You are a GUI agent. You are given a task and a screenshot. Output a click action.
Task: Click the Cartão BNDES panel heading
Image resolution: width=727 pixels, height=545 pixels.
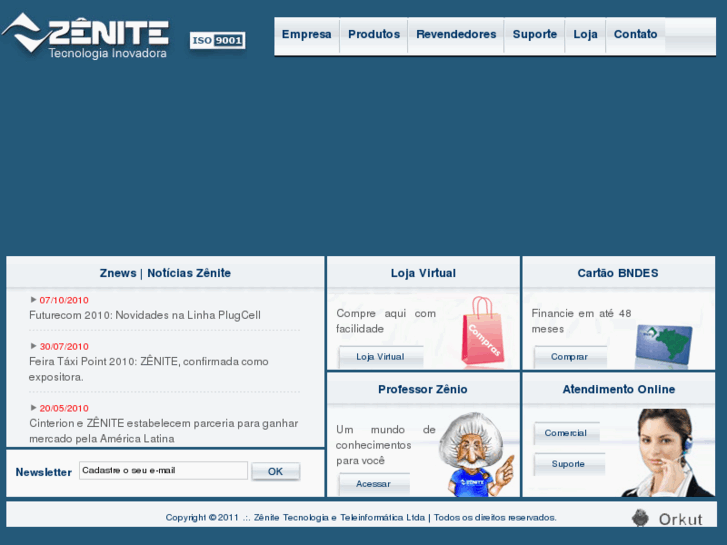[618, 273]
